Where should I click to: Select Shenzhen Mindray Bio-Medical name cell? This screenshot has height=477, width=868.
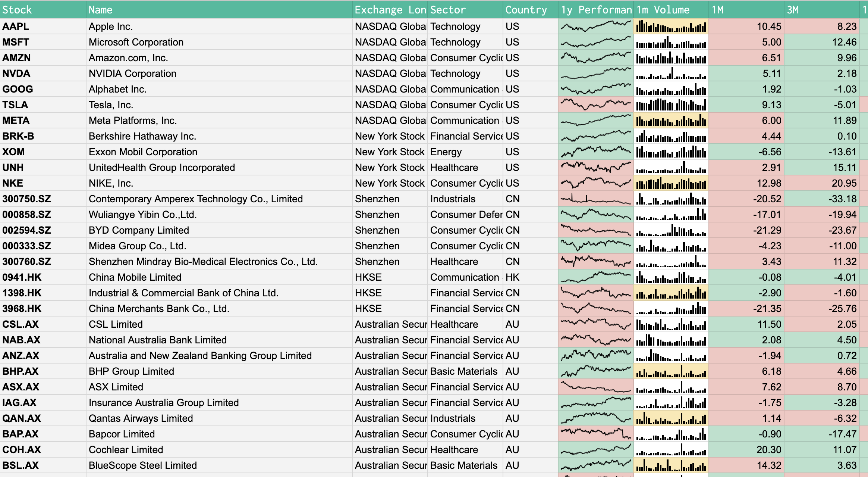click(219, 262)
